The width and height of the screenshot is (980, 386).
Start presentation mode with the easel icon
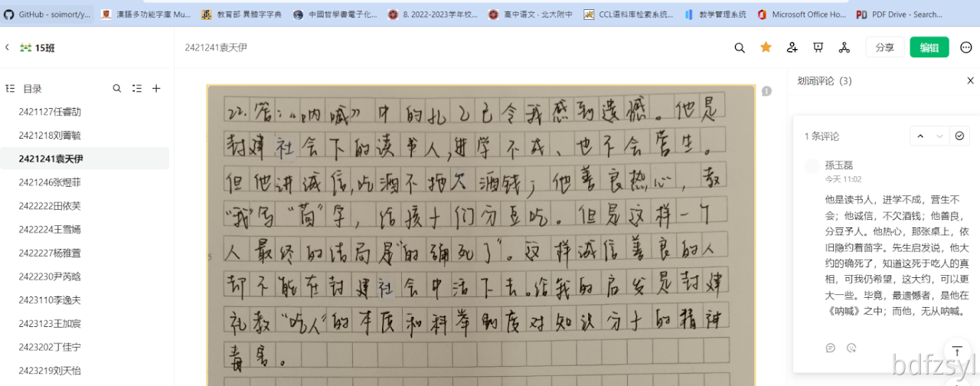click(818, 47)
